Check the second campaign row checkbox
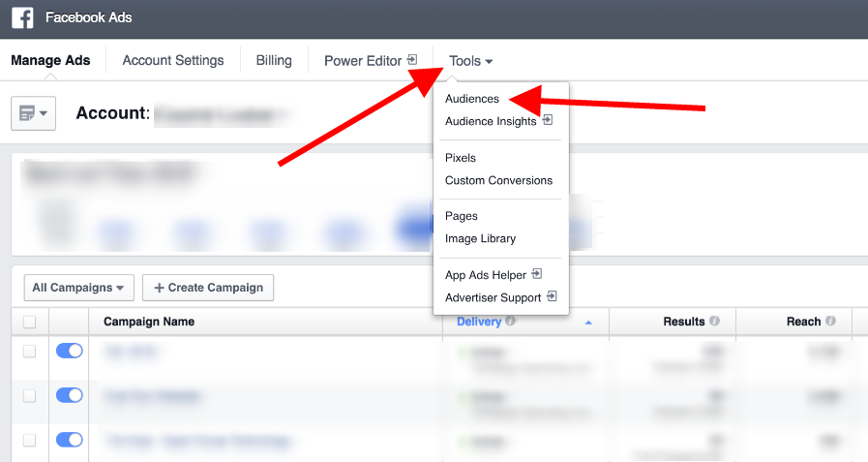 pos(29,395)
